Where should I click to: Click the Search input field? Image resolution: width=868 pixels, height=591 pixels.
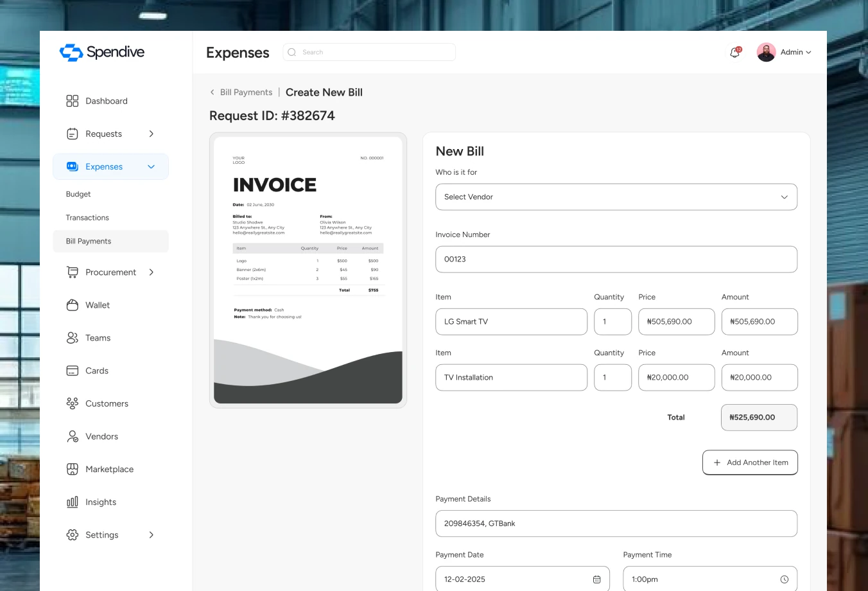click(369, 52)
